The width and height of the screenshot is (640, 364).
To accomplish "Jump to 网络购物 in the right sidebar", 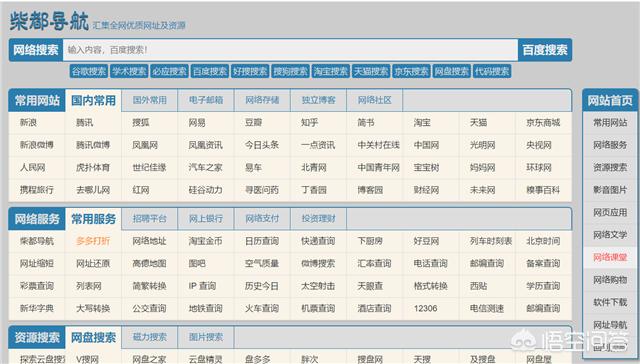I will point(610,280).
